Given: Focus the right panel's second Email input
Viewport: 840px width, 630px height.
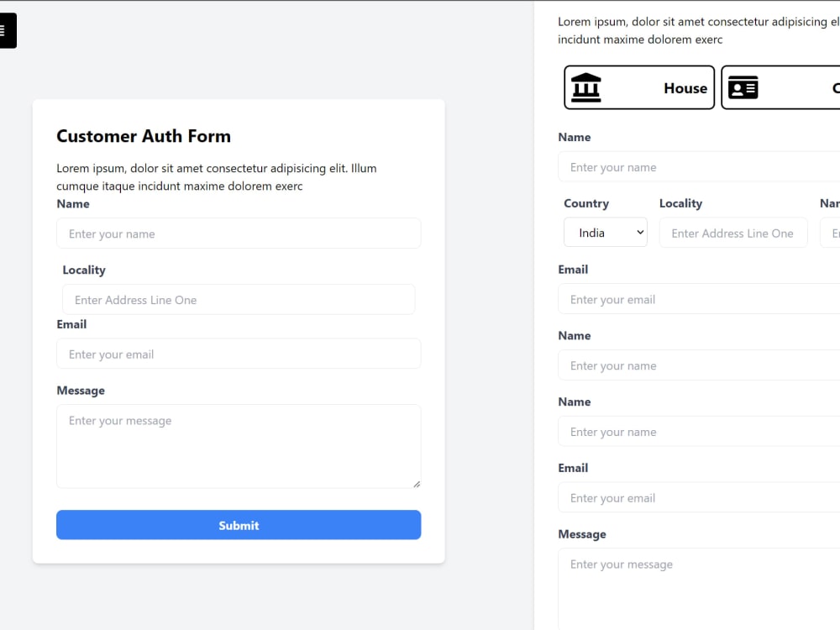Looking at the screenshot, I should tap(699, 497).
